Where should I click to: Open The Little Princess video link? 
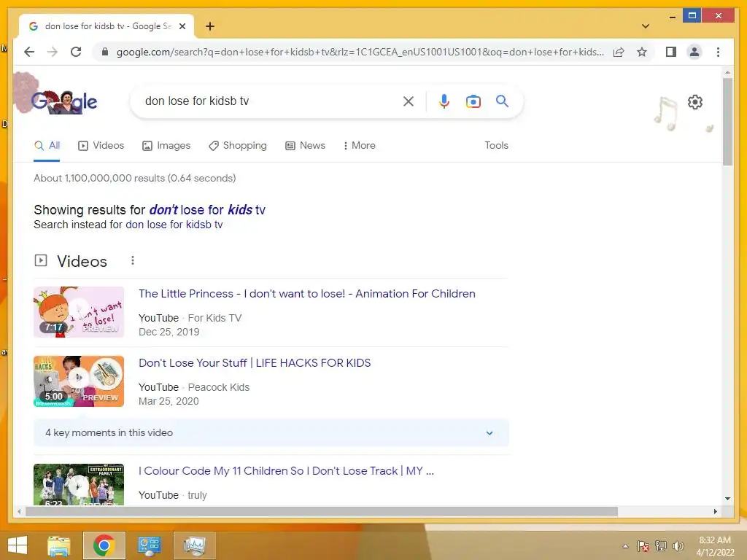(x=307, y=293)
